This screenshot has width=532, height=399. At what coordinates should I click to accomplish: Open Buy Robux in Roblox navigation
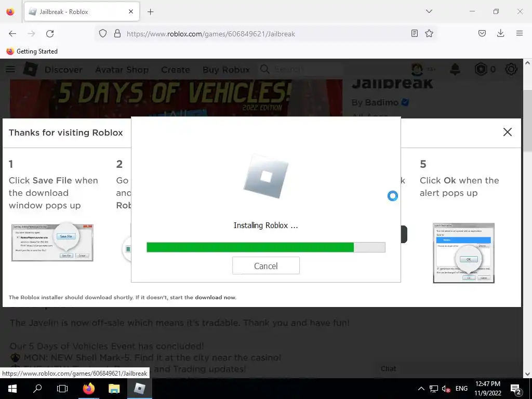coord(226,70)
